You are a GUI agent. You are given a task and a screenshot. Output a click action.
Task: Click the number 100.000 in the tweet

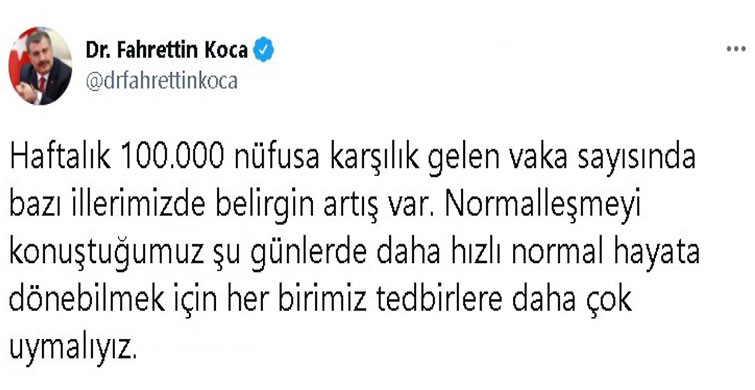click(x=173, y=159)
